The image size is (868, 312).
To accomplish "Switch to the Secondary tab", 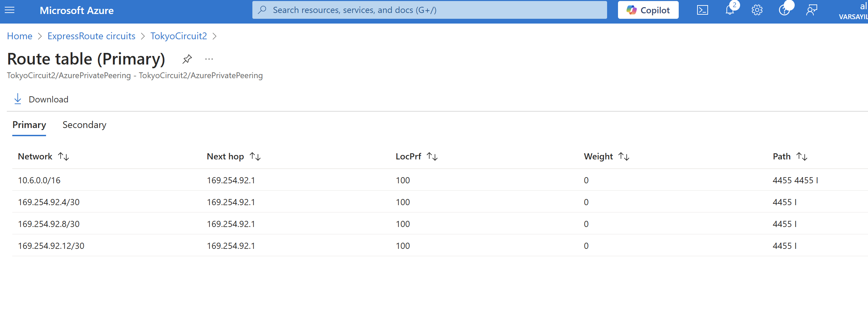I will pyautogui.click(x=84, y=125).
